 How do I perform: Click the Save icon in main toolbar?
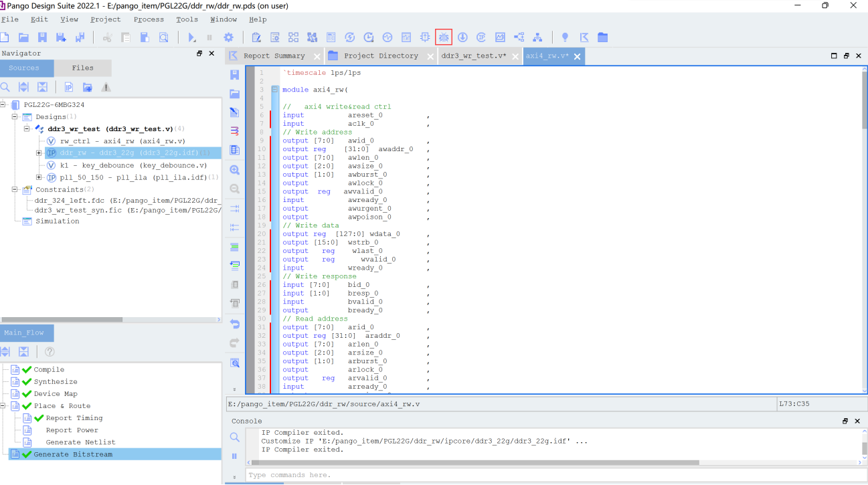(42, 37)
